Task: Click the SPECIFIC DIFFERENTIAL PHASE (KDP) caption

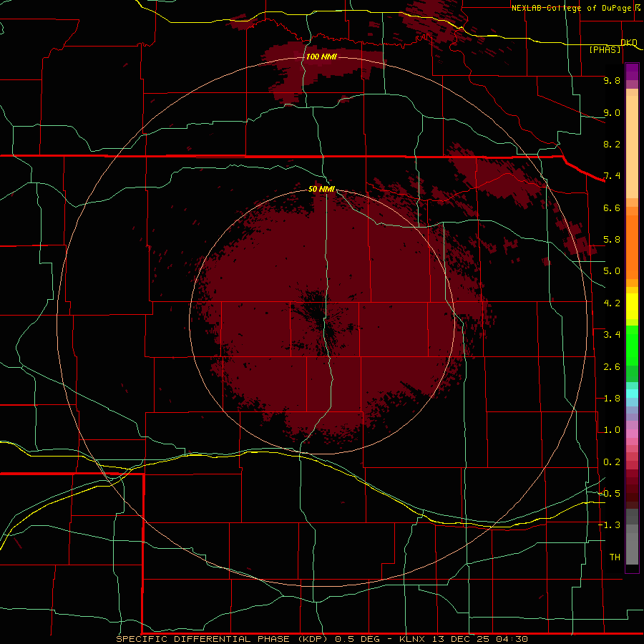Action: pyautogui.click(x=222, y=639)
